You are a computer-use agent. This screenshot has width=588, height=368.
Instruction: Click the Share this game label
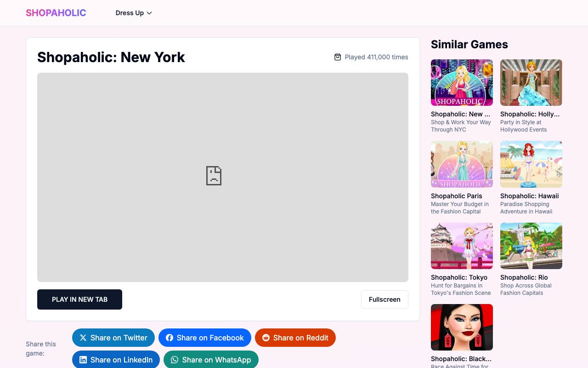pyautogui.click(x=41, y=349)
